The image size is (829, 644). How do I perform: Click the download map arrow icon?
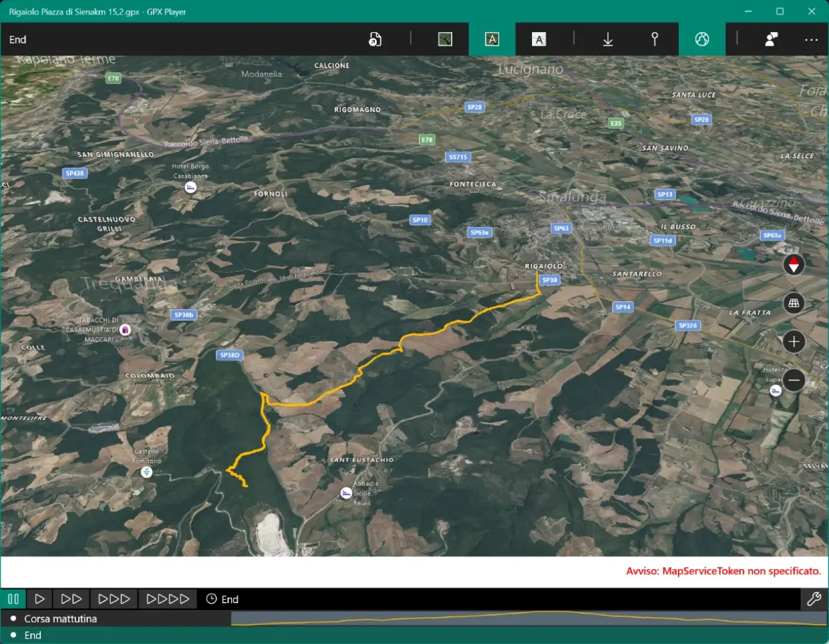tap(608, 40)
